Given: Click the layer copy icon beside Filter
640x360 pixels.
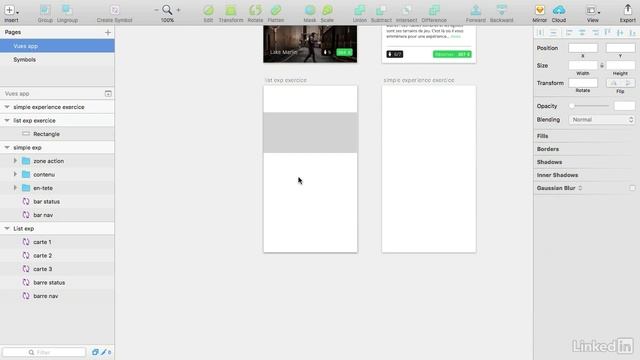Looking at the screenshot, I should point(95,352).
